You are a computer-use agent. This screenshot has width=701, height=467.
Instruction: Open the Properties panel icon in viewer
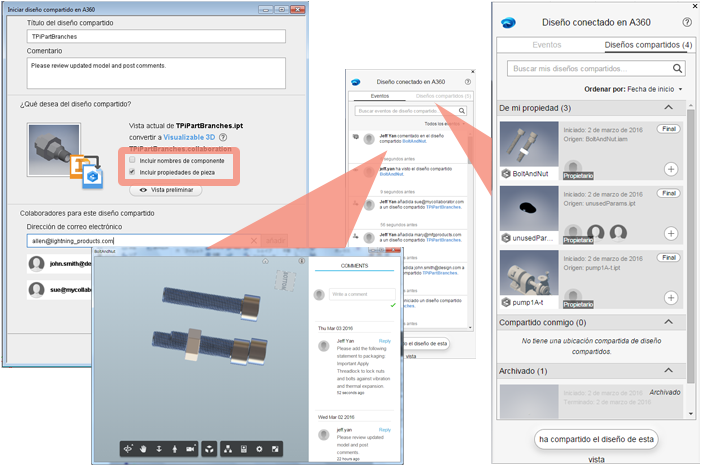coord(244,449)
